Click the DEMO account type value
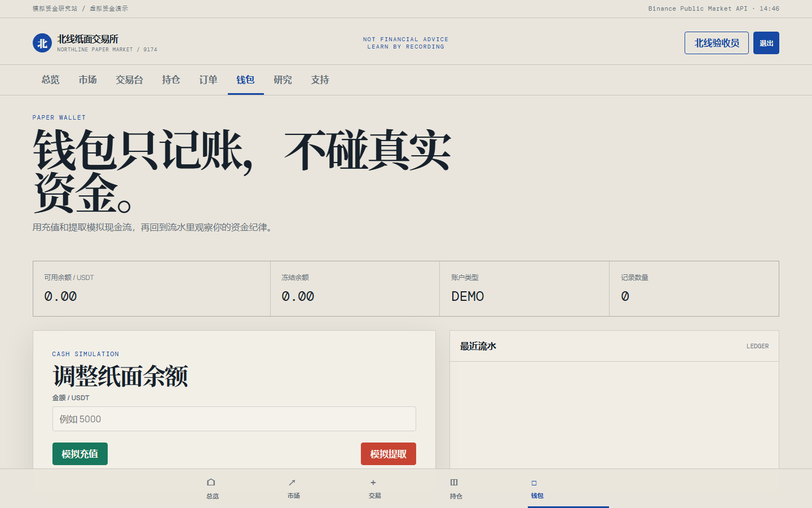Screen dimensions: 812x508 pyautogui.click(x=467, y=296)
